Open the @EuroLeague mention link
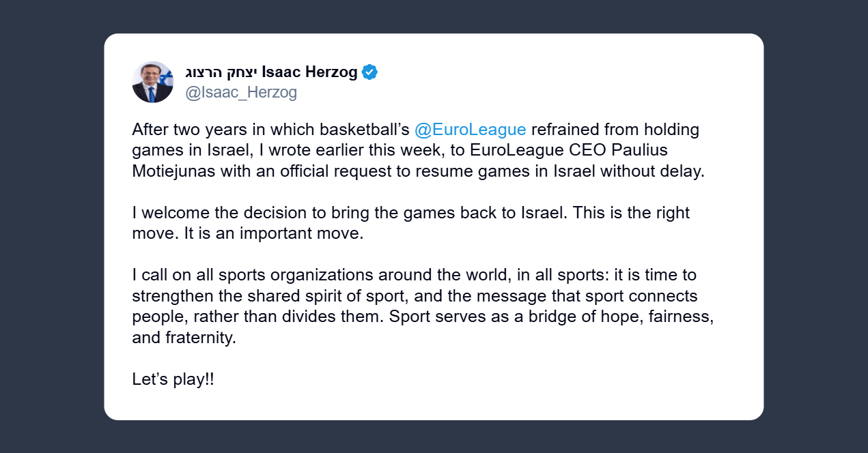Screen dimensions: 868x453 click(470, 130)
